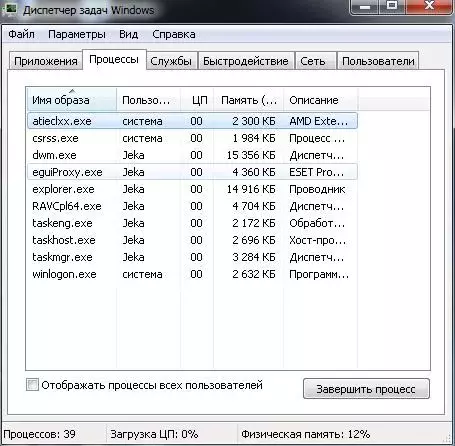
Task: Click the 14 916 КБ memory value
Action: tap(251, 189)
